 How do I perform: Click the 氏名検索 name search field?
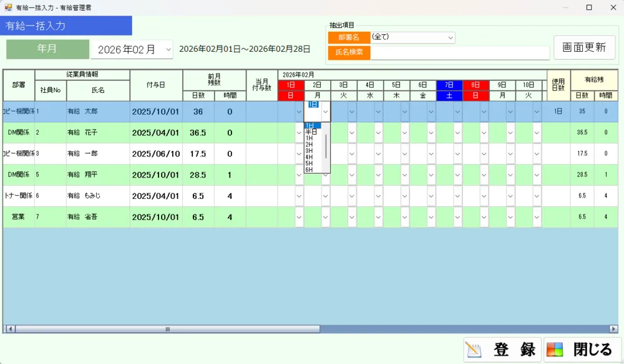(459, 52)
